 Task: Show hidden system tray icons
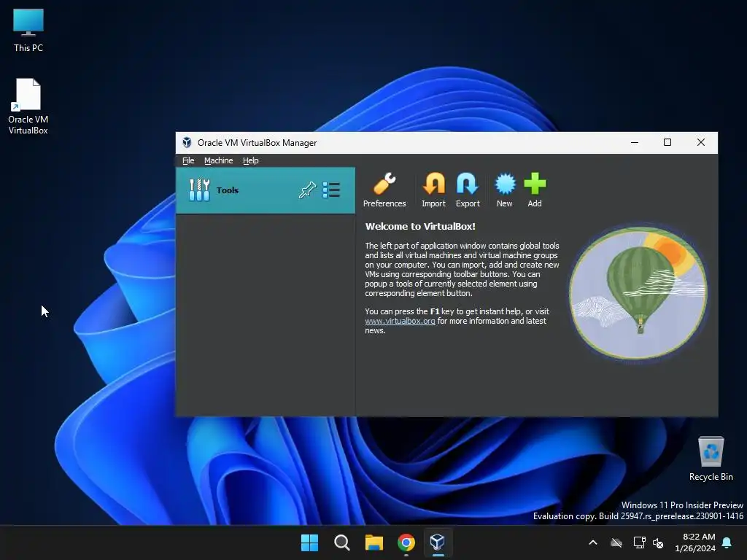593,542
